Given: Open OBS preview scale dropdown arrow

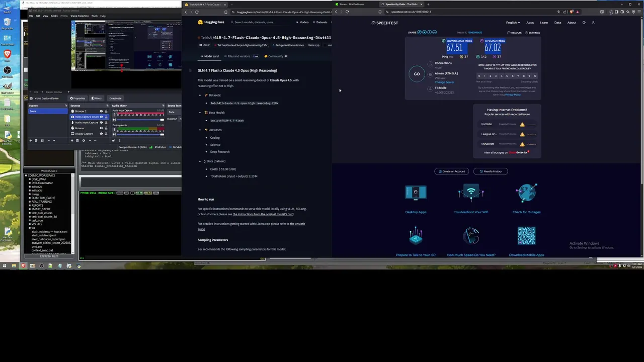Looking at the screenshot, I should tap(68, 92).
